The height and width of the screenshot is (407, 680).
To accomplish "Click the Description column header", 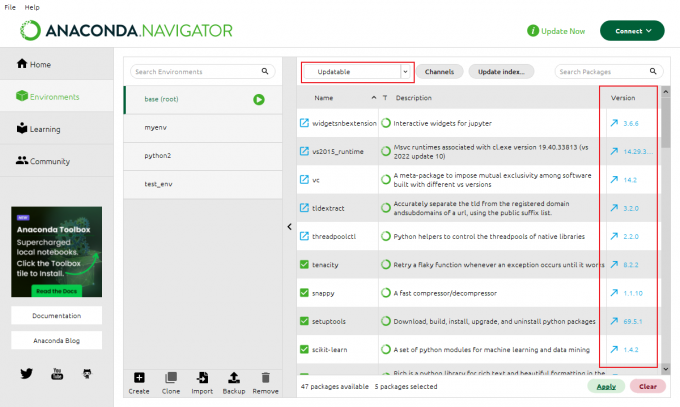I will 414,98.
